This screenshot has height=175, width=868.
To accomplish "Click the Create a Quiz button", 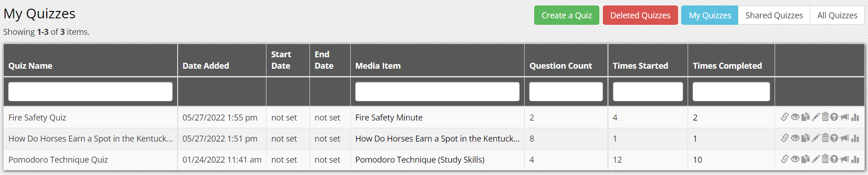I will pos(566,15).
